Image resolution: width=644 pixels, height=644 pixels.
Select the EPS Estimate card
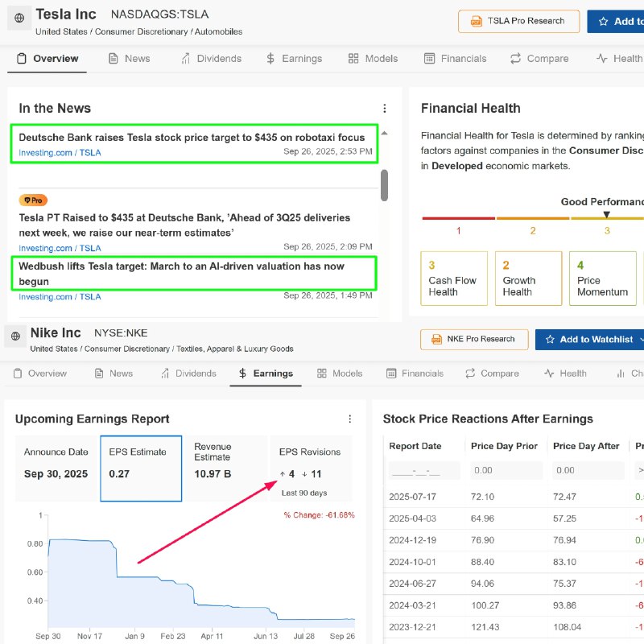coord(141,469)
